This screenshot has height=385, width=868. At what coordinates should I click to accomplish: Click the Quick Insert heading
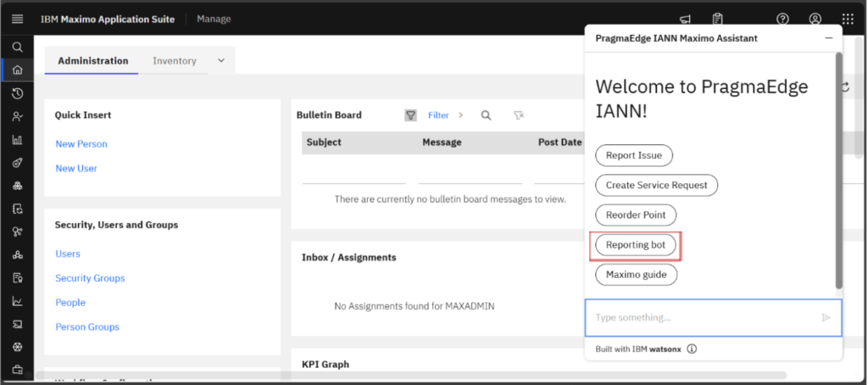[x=83, y=115]
